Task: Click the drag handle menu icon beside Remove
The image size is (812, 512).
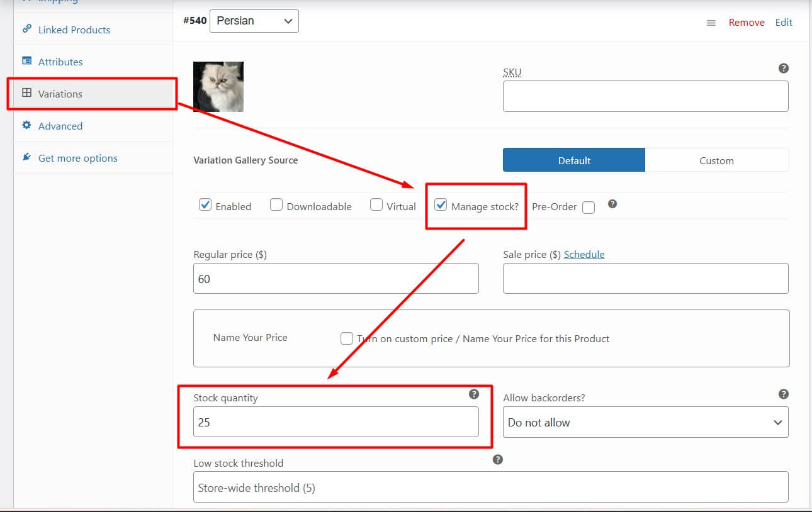Action: (711, 23)
